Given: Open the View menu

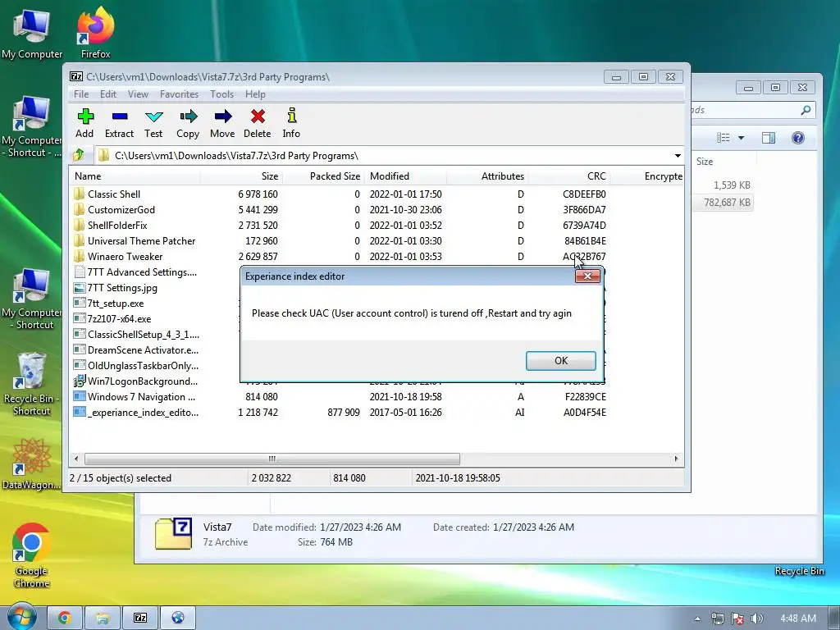Looking at the screenshot, I should click(x=138, y=94).
